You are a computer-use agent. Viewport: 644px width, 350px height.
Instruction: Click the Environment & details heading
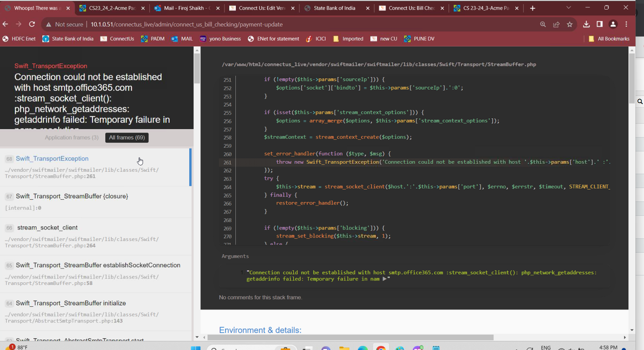260,330
